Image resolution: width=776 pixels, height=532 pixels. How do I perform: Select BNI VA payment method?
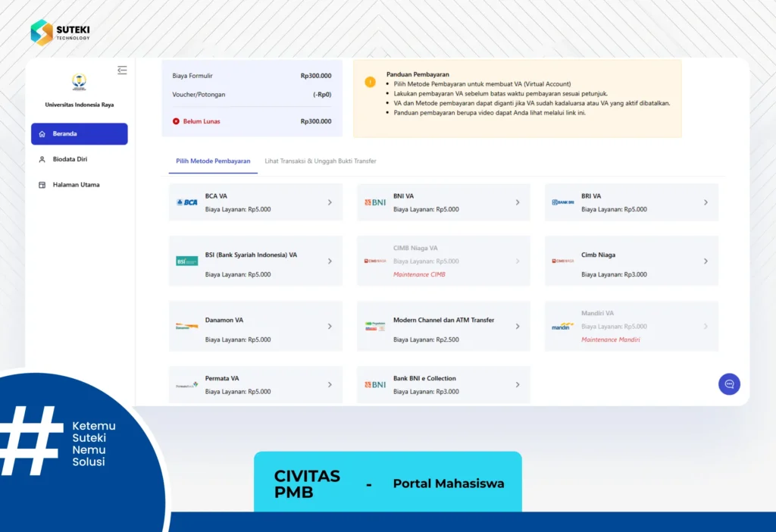443,202
